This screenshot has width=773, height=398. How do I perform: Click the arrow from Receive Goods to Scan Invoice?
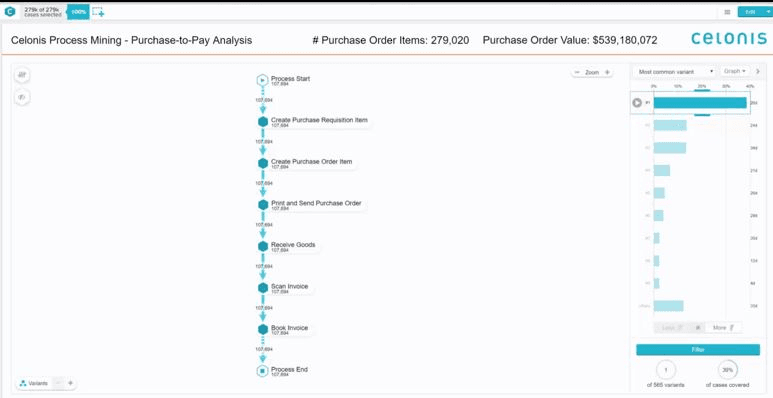263,267
